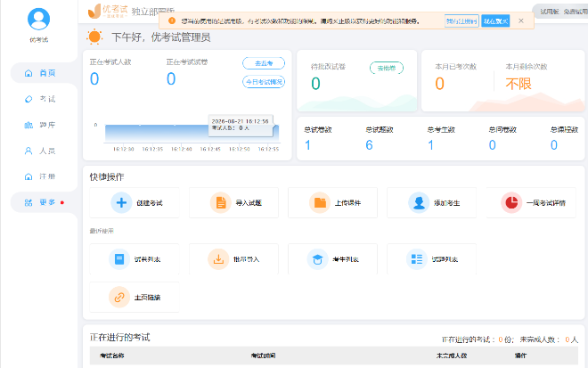The image size is (588, 368).
Task: Open the 题库 sidebar menu item
Action: click(44, 125)
